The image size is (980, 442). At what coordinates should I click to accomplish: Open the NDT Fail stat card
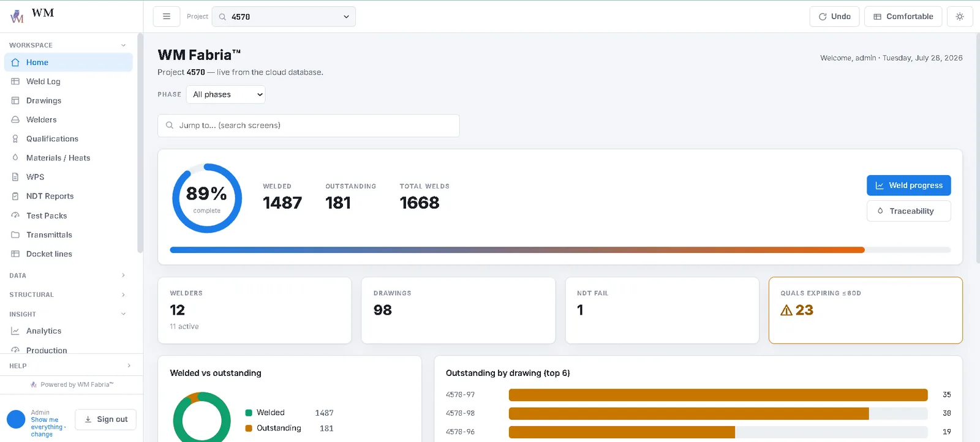tap(662, 310)
